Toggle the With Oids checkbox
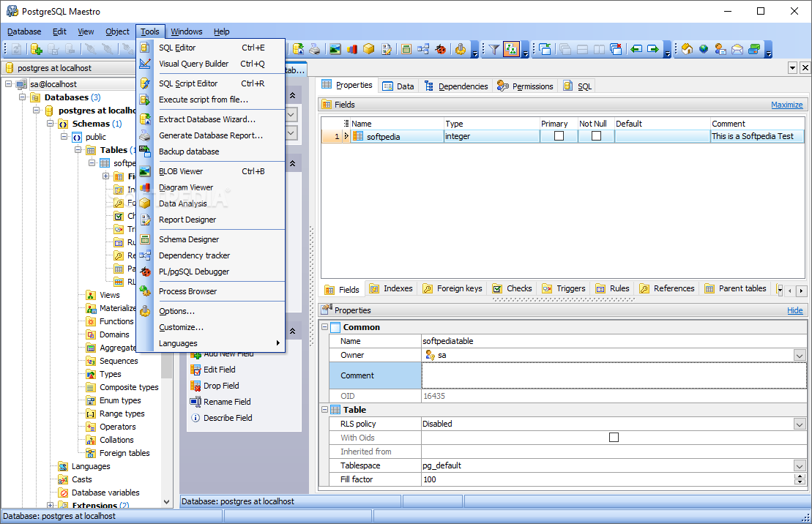The image size is (812, 524). click(614, 438)
